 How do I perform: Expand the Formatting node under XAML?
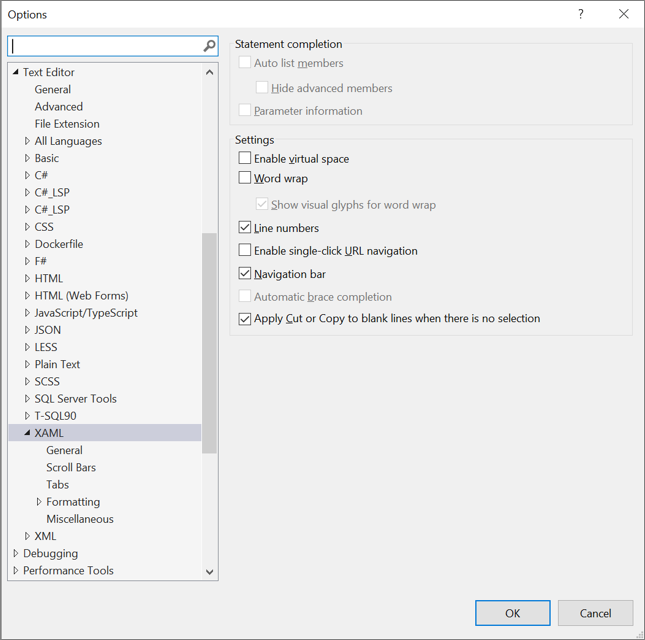coord(39,502)
